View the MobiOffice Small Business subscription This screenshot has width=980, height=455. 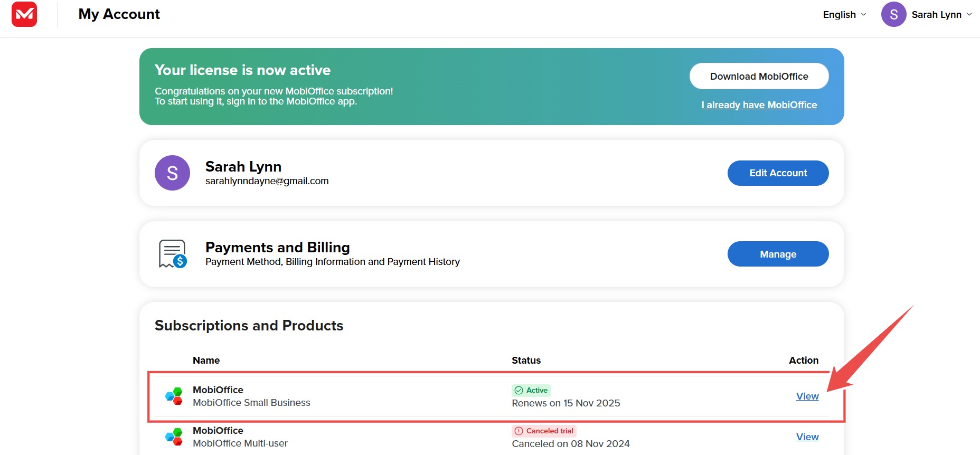tap(807, 396)
